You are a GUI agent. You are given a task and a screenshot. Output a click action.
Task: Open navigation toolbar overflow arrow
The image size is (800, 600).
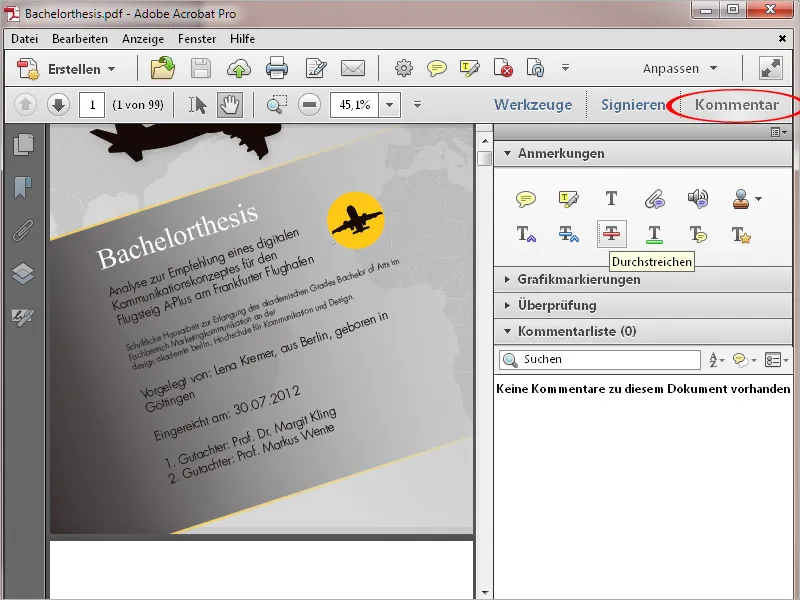(417, 105)
